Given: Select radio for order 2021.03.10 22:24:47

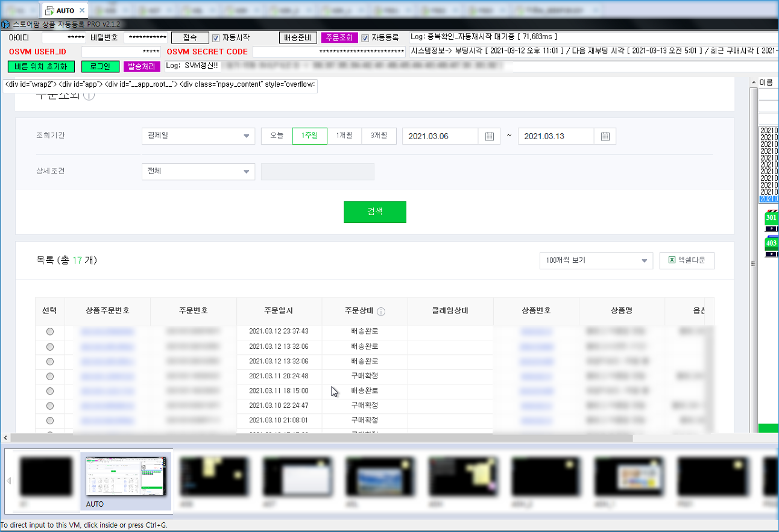Looking at the screenshot, I should 50,405.
